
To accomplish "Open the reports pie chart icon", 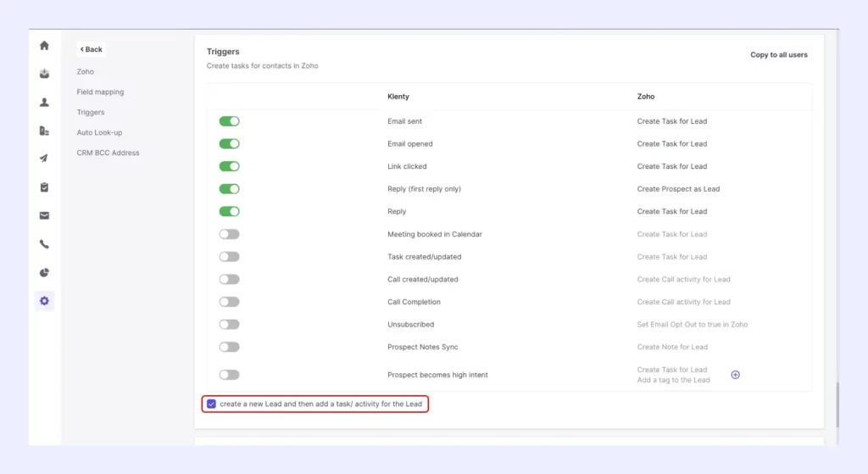I will pyautogui.click(x=44, y=272).
